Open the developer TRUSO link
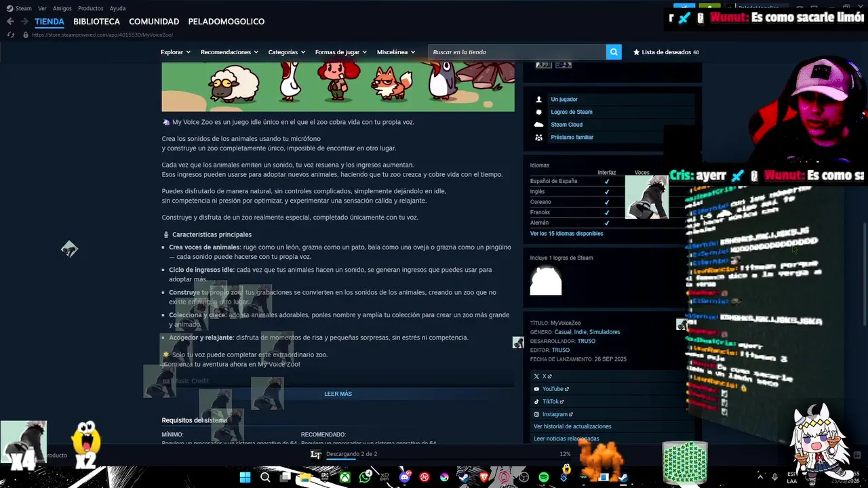Screen dimensions: 868x488 [x=586, y=341]
